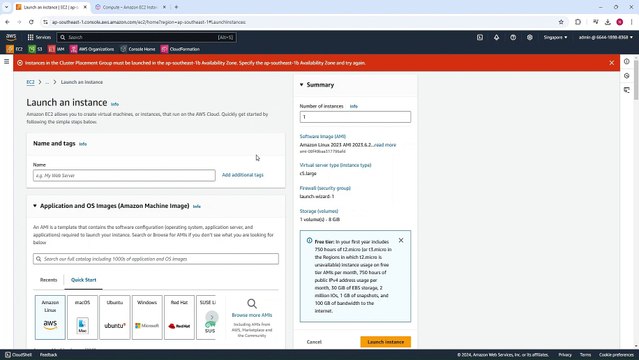Open CloudShell in the footer
The height and width of the screenshot is (360, 639).
click(x=18, y=355)
